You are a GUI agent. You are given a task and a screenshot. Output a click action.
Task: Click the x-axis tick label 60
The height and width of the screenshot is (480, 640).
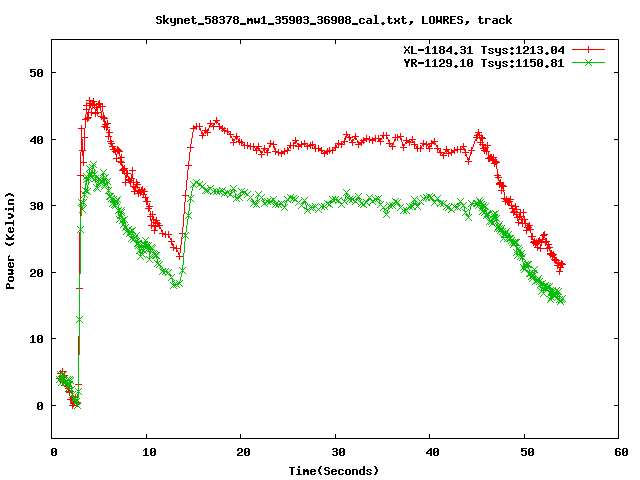tap(621, 452)
